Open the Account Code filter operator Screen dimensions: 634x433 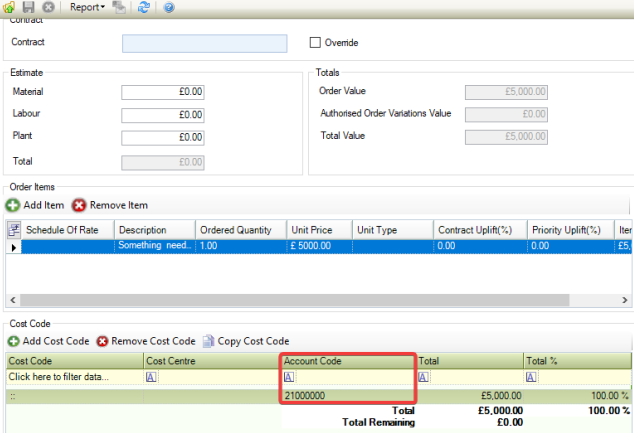(289, 377)
